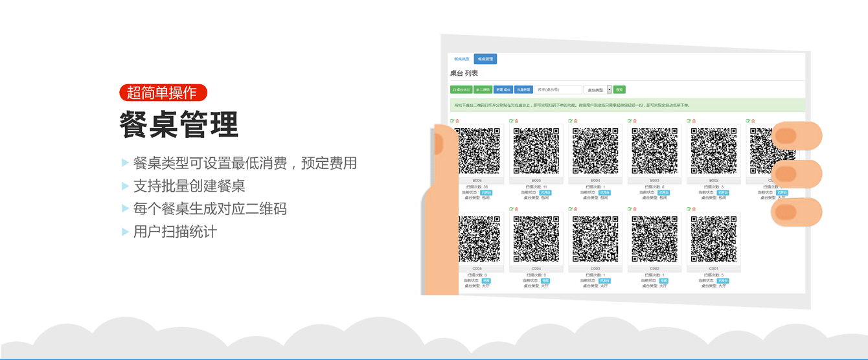This screenshot has width=868, height=360.
Task: Click the table name search field
Action: (558, 90)
